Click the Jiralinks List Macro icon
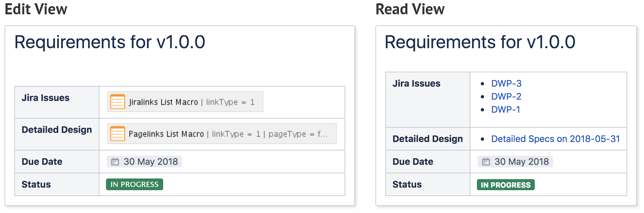Viewport: 644px width, 213px height. (x=117, y=102)
